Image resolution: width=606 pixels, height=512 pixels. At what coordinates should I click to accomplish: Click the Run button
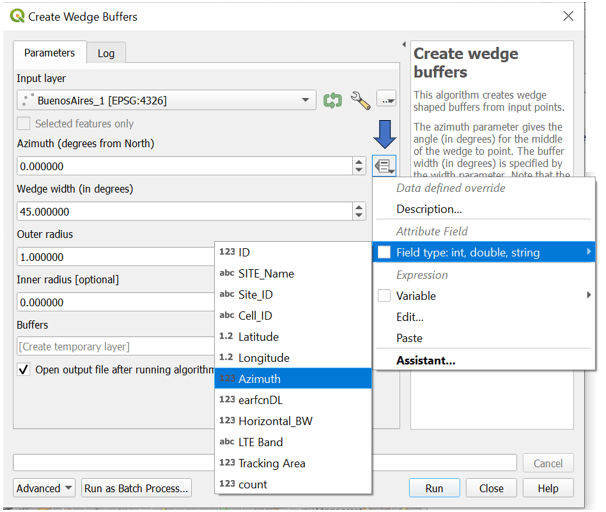coord(434,489)
